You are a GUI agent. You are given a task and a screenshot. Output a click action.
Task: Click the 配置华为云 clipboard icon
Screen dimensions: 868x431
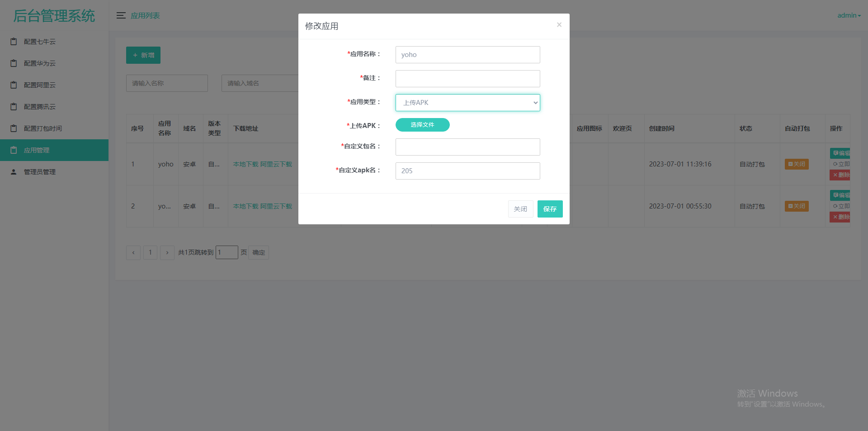[x=14, y=63]
